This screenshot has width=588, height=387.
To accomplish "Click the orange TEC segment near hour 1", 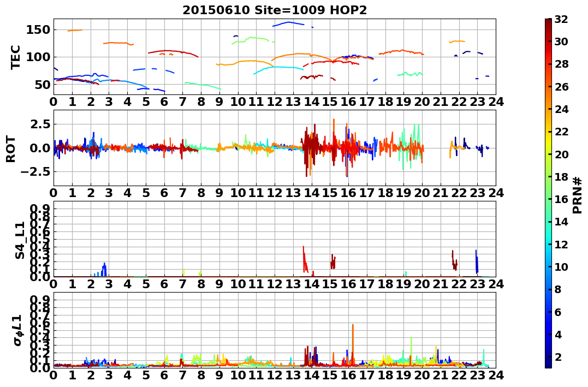I will pos(75,31).
